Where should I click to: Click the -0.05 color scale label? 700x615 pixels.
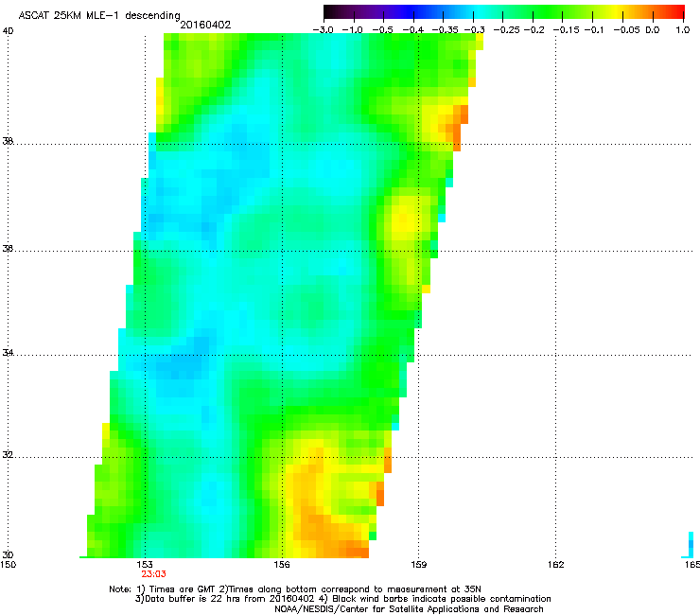tap(627, 30)
